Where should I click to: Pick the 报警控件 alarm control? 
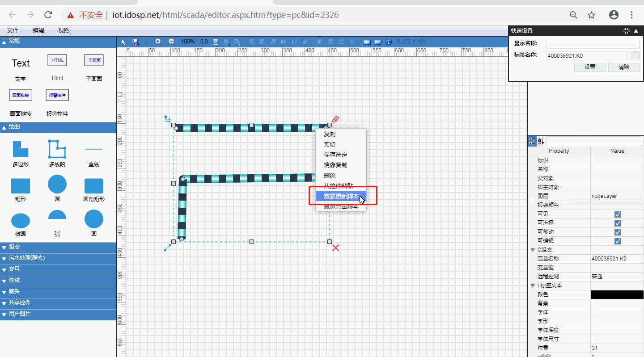tap(57, 95)
